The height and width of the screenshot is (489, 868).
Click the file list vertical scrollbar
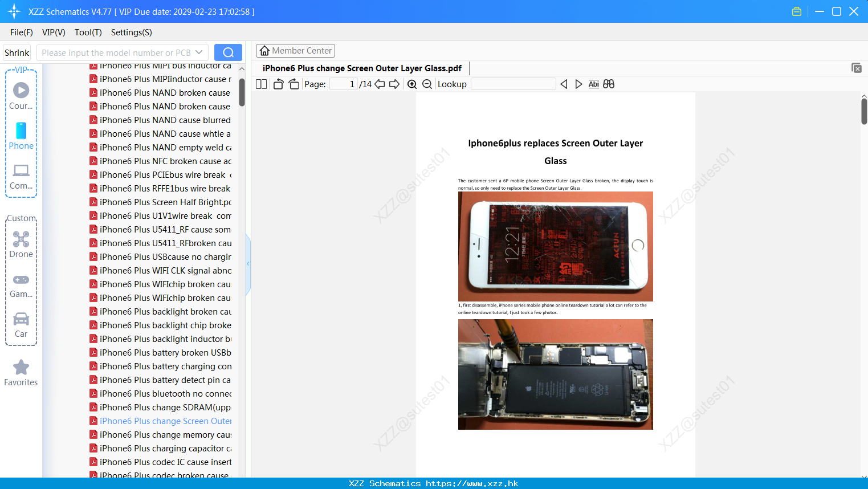point(242,91)
